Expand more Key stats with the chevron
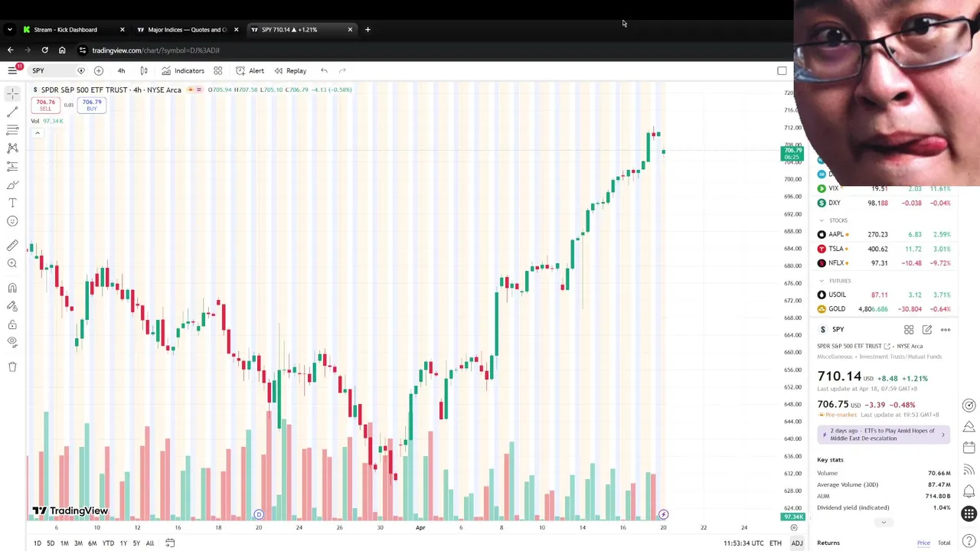This screenshot has height=551, width=980. click(x=884, y=523)
